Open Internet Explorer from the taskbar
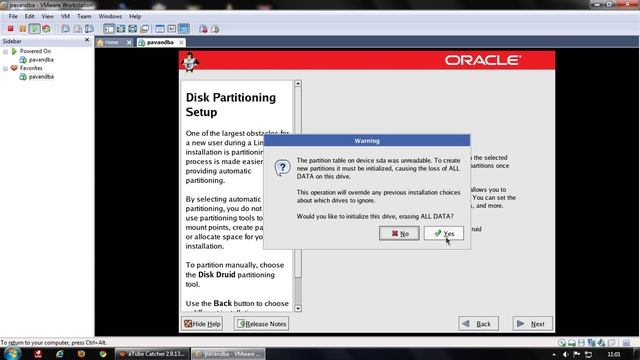The image size is (640, 360). pyautogui.click(x=60, y=354)
